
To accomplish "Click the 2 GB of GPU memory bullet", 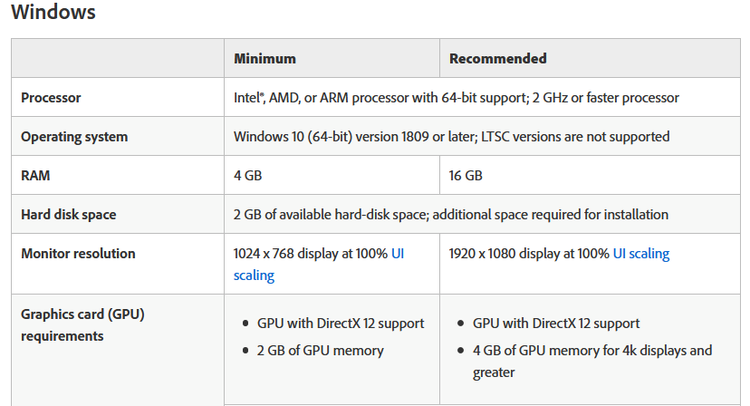I will tap(320, 350).
